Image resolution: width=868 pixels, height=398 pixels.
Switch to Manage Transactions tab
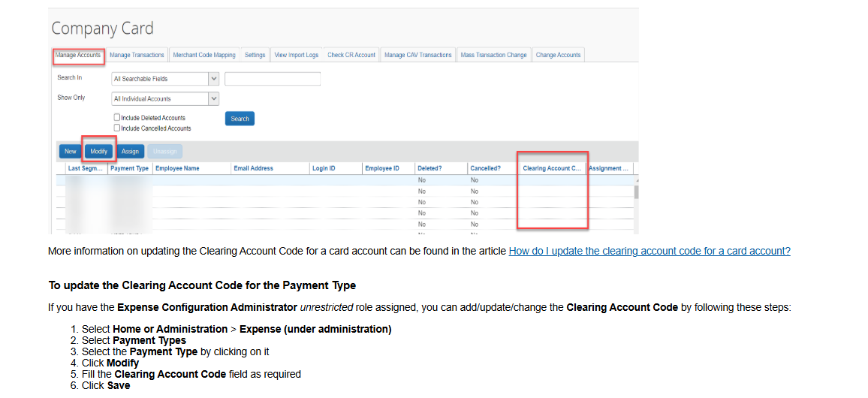click(x=137, y=55)
